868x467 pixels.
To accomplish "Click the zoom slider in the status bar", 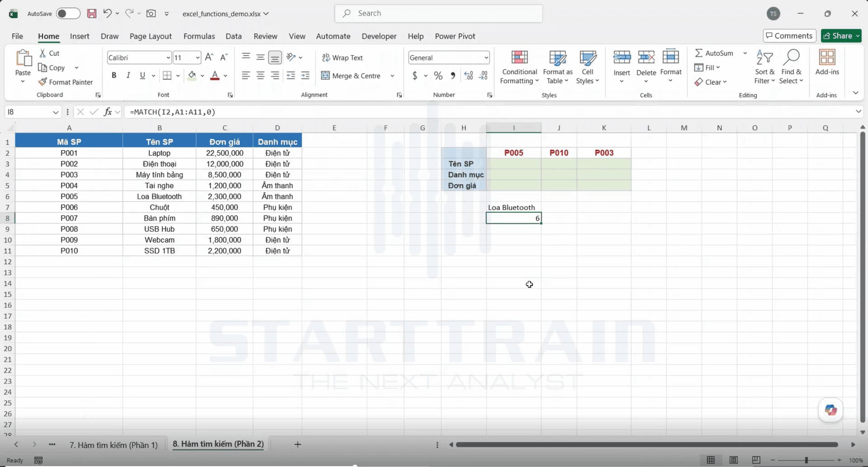I will point(806,460).
